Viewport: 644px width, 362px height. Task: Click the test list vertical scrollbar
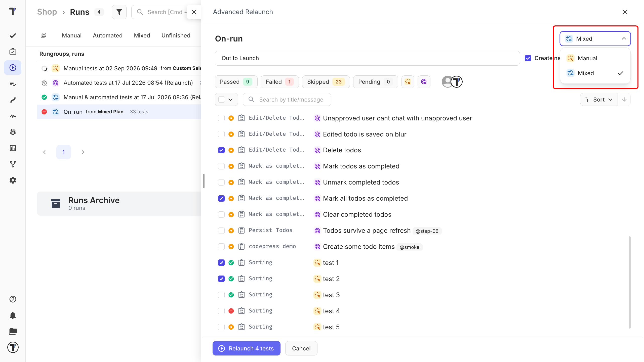(x=629, y=282)
